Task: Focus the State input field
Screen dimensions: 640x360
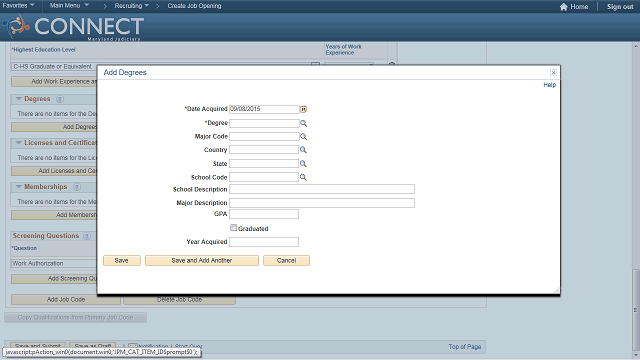Action: tap(264, 164)
